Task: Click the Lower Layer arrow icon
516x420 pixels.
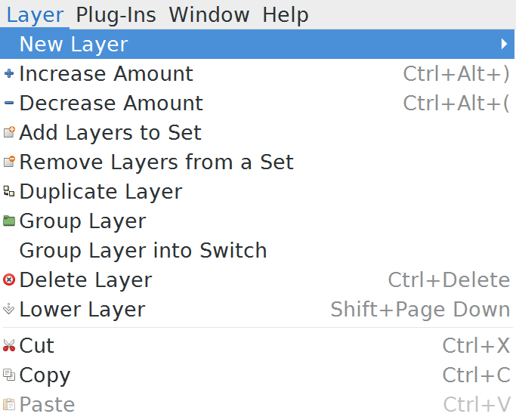Action: pyautogui.click(x=9, y=310)
